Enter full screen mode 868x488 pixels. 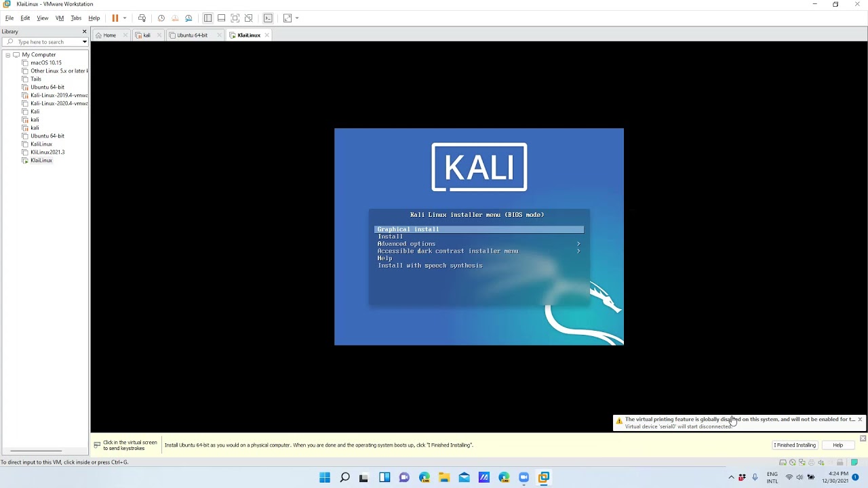[235, 18]
